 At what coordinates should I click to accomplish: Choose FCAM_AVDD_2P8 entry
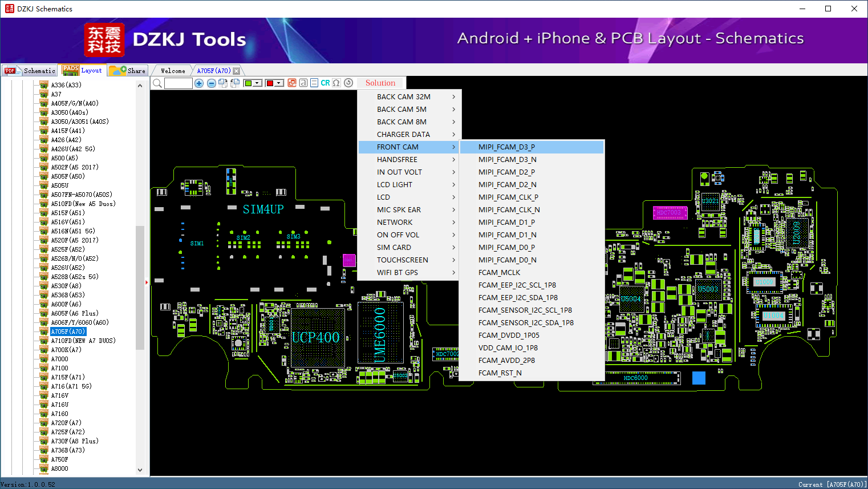[532, 361]
